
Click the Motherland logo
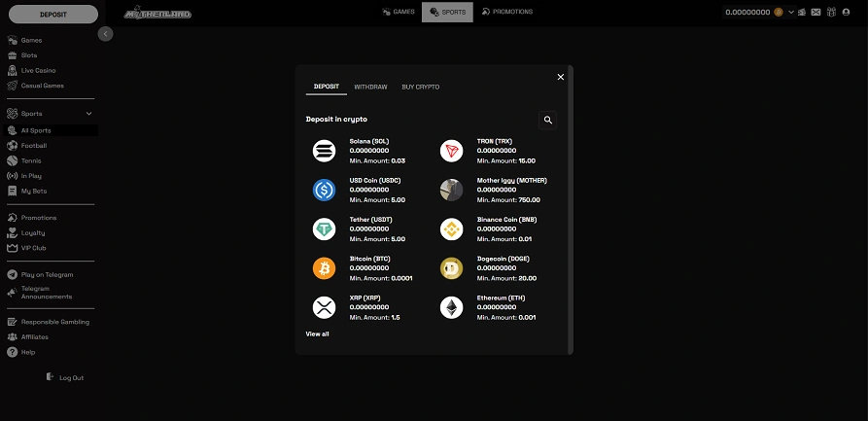[157, 13]
